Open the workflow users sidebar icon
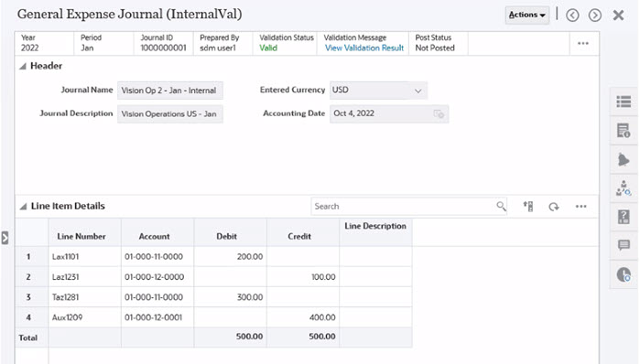This screenshot has width=640, height=364. (624, 188)
